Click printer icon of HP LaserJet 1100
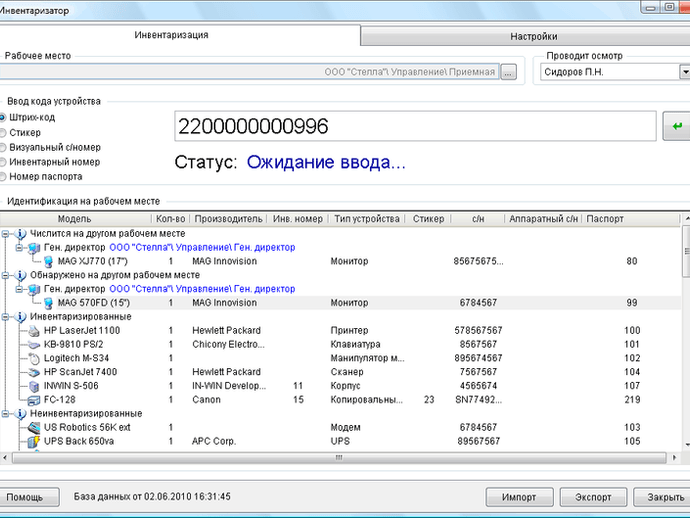This screenshot has width=690, height=518. pos(34,331)
